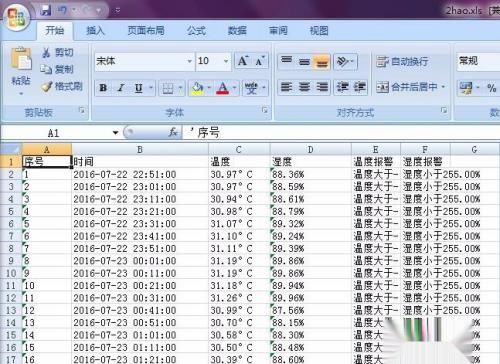The height and width of the screenshot is (364, 500).
Task: Open the 视图 View tab
Action: [319, 31]
